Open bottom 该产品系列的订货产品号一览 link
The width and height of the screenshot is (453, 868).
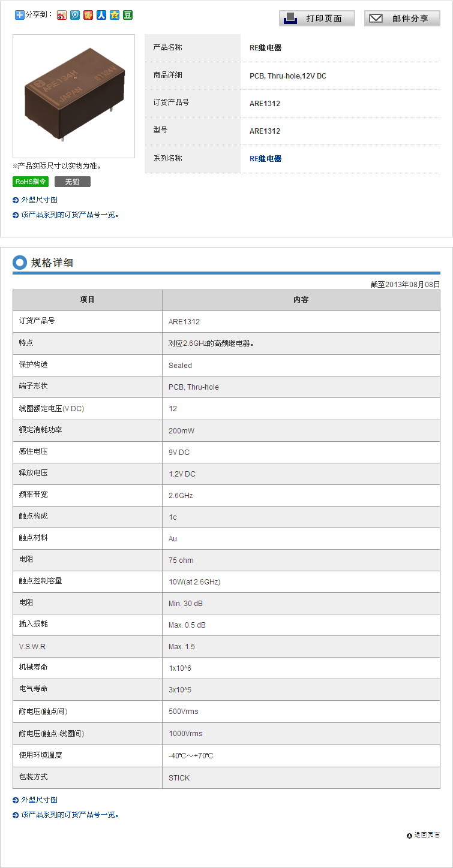(x=69, y=815)
